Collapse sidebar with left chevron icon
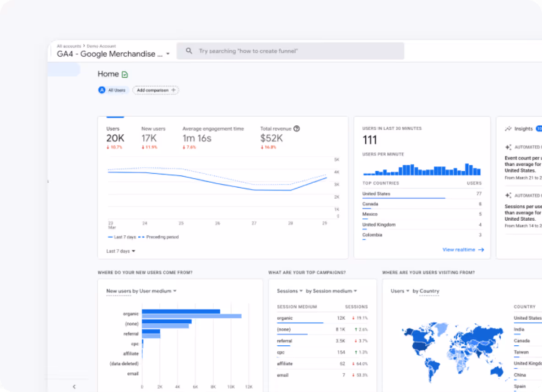This screenshot has width=542, height=392. click(x=74, y=387)
